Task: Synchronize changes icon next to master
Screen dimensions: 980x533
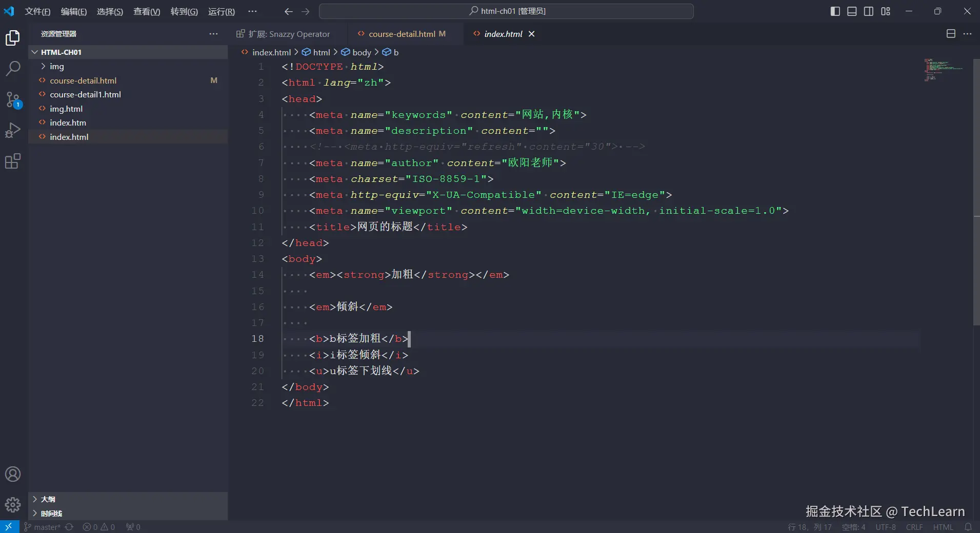Action: (x=69, y=527)
